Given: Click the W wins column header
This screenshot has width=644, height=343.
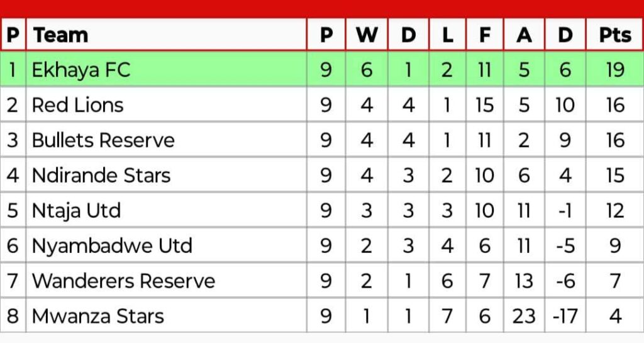Looking at the screenshot, I should click(367, 35).
